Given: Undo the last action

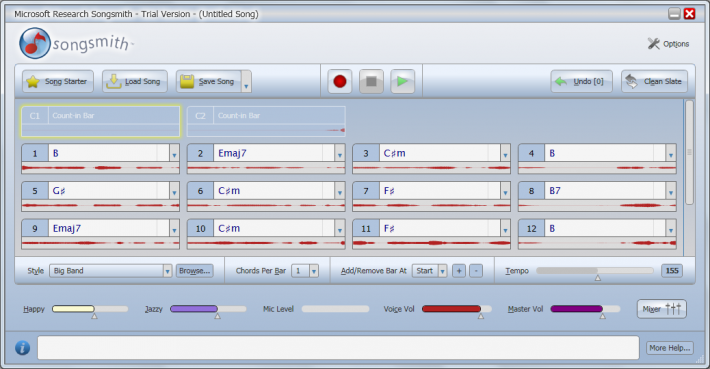Looking at the screenshot, I should [581, 81].
